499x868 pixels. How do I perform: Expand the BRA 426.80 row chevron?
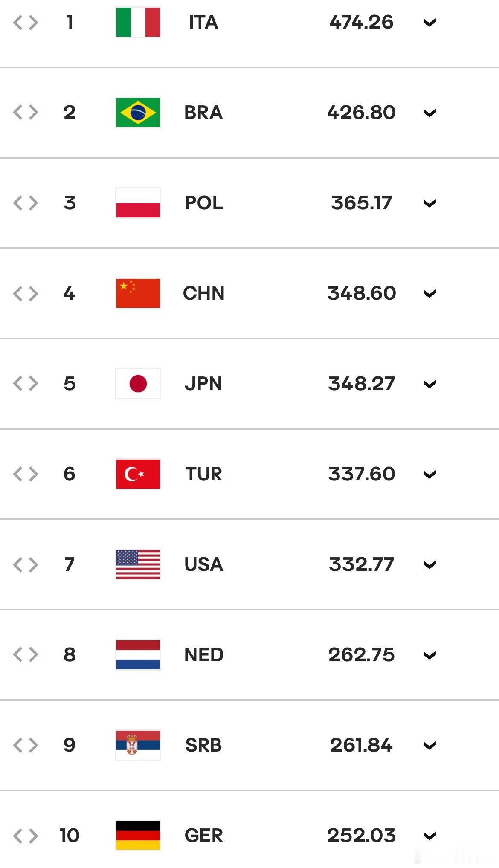coord(430,113)
